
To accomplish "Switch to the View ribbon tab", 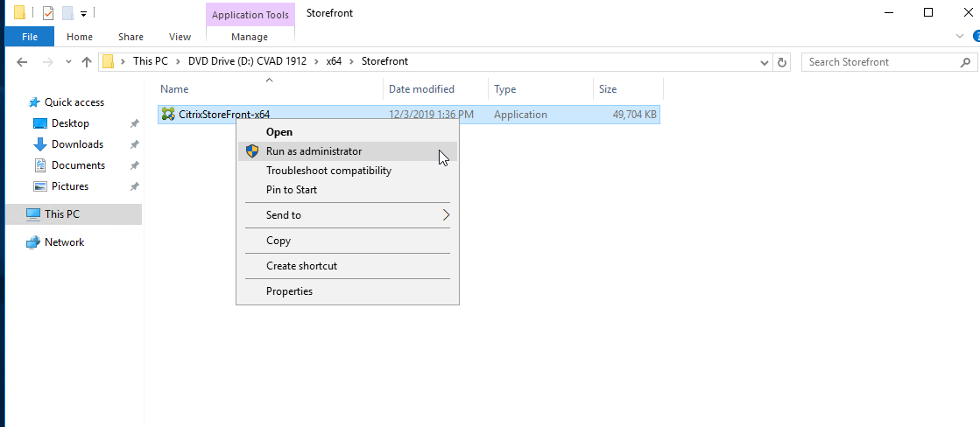I will (x=180, y=37).
